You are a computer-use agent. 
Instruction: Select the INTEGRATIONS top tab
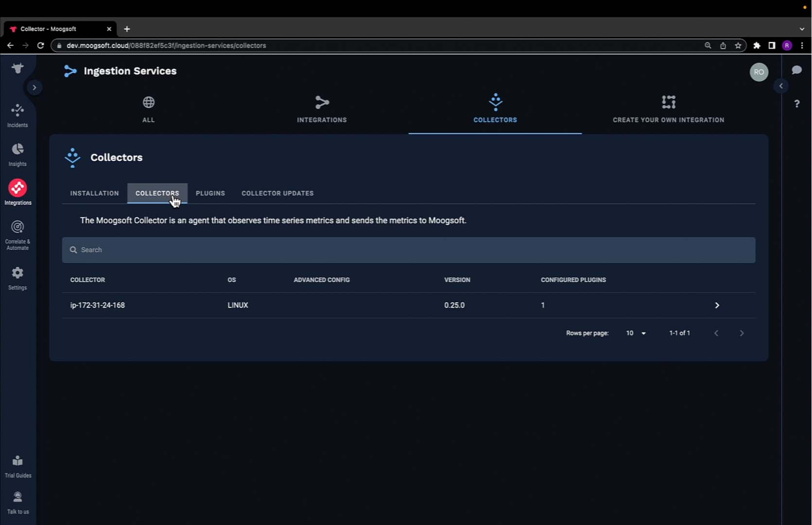[322, 109]
